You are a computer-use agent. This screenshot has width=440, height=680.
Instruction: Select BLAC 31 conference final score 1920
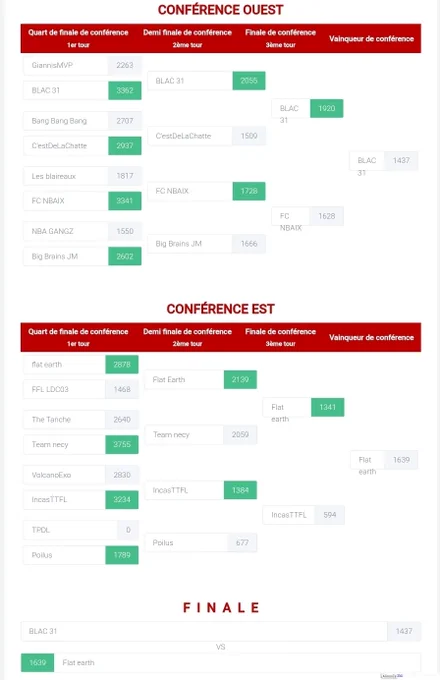click(327, 108)
